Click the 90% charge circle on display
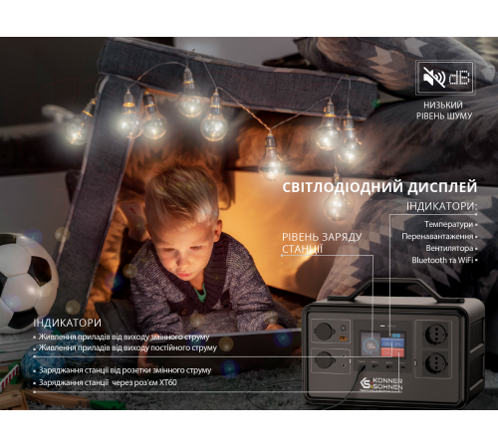The height and width of the screenshot is (448, 498). [371, 345]
